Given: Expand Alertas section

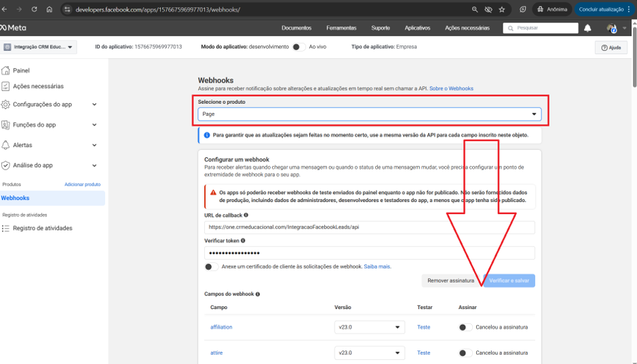Looking at the screenshot, I should click(x=94, y=145).
